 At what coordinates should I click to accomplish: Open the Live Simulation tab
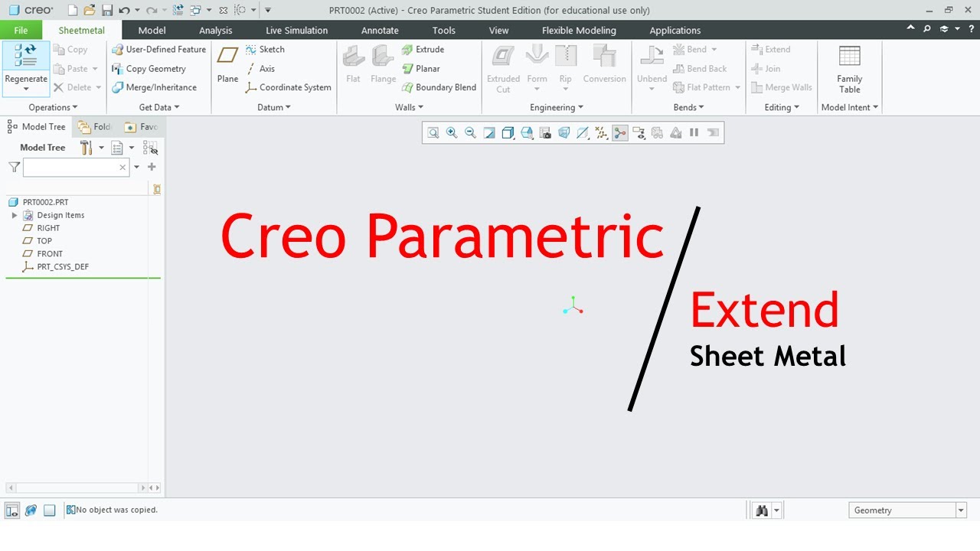pos(296,31)
